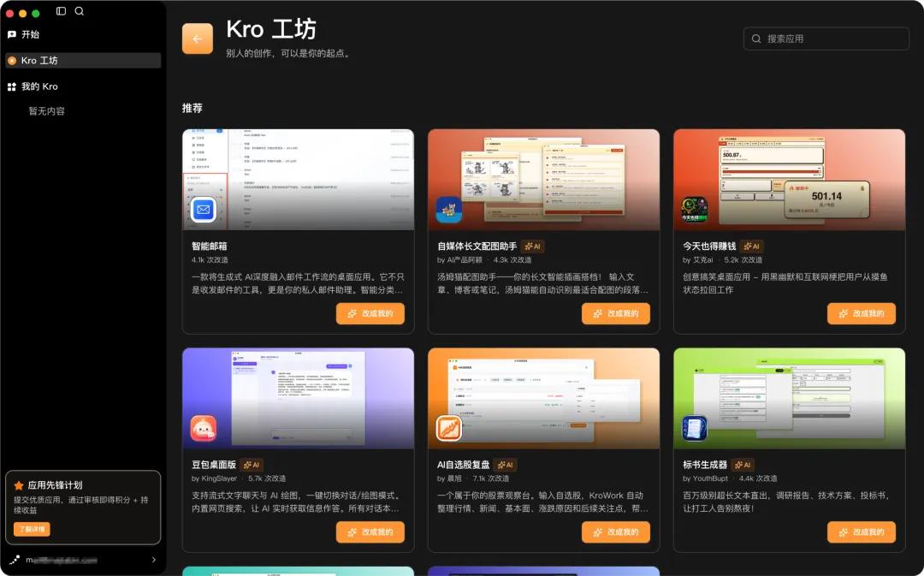Remix AI自选股复盘 with 改成我的
924x576 pixels.
click(616, 532)
